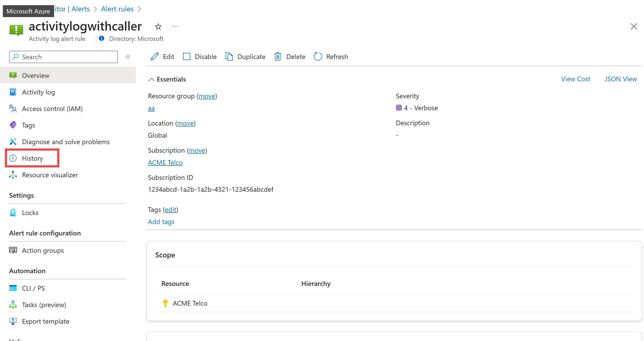Open Access control (IAM) menu item
644x341 pixels.
pos(52,109)
